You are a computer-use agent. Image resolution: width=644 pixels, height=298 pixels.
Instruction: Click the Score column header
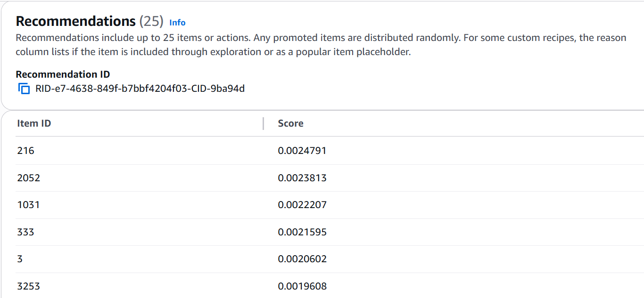coord(290,123)
